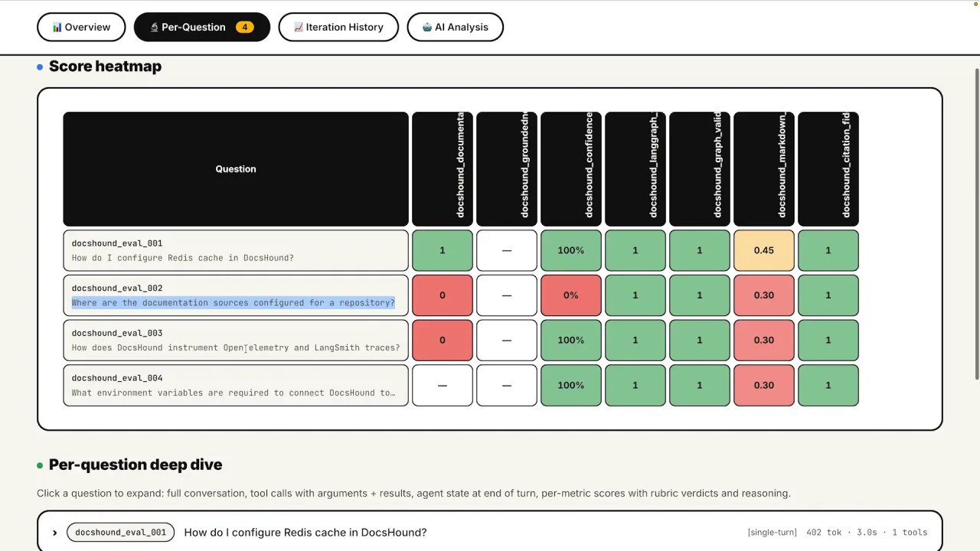Open the AI Analysis tab
The width and height of the screenshot is (980, 551).
click(455, 27)
